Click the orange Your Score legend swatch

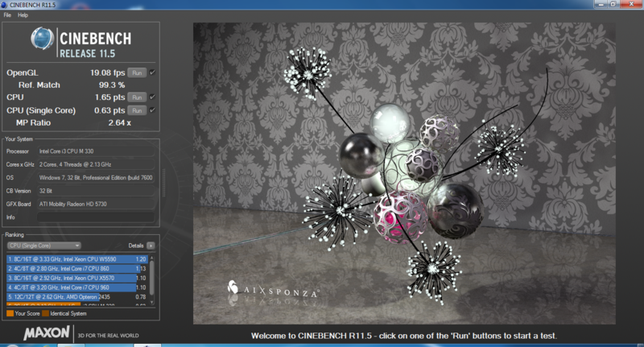10,313
